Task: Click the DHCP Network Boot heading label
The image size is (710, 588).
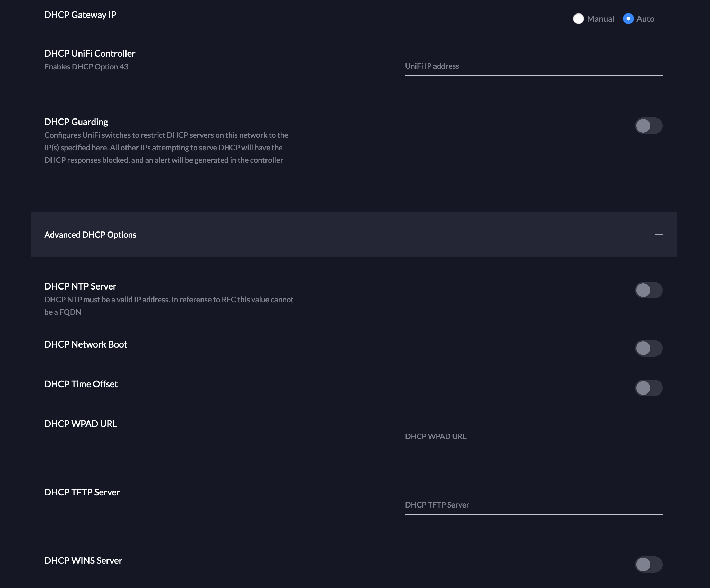Action: pyautogui.click(x=86, y=344)
